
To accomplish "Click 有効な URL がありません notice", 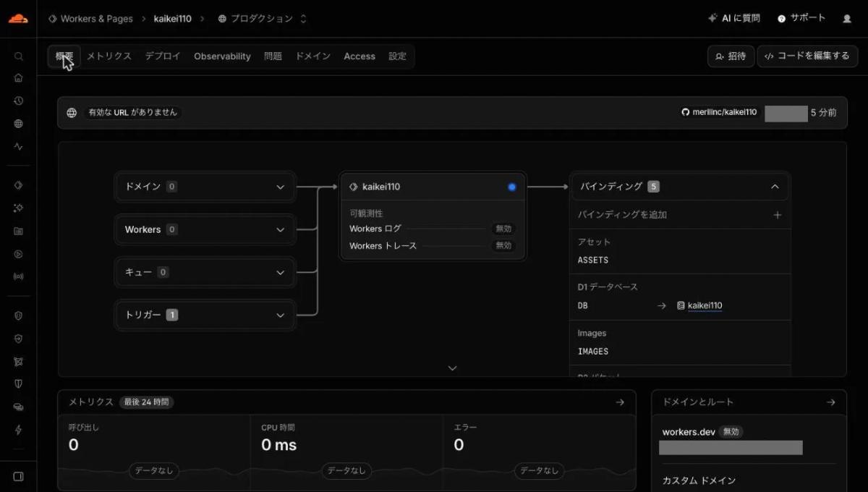I will (132, 113).
